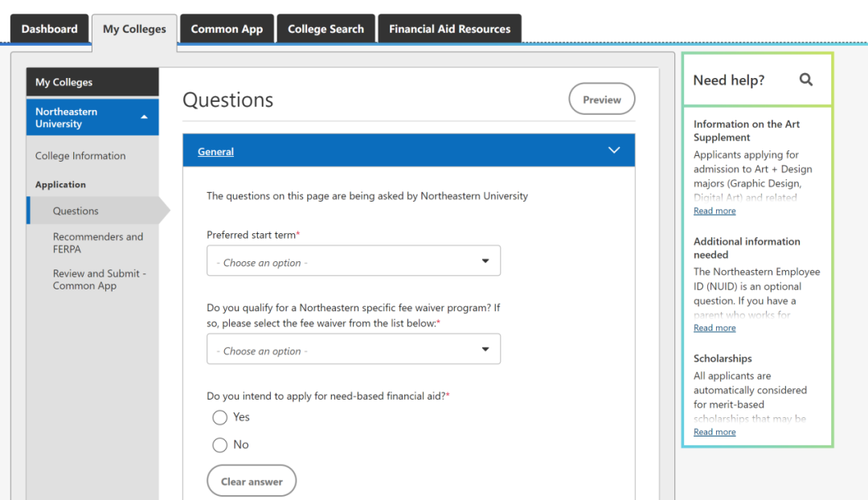Open College Information in the sidebar

(x=80, y=156)
